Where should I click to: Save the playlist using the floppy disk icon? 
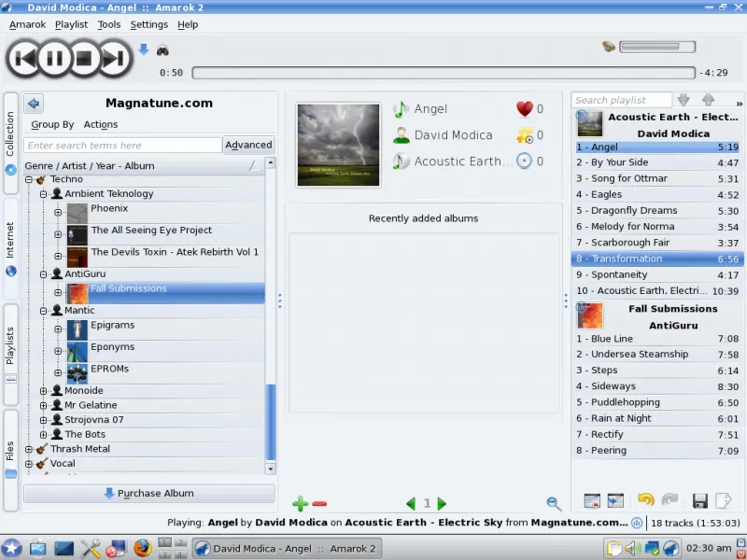tap(699, 501)
